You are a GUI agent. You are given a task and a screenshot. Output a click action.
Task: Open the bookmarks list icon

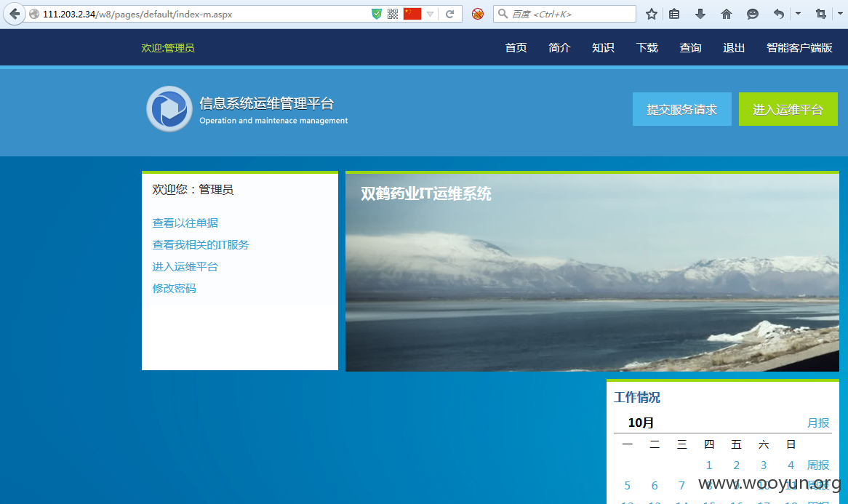pos(674,14)
